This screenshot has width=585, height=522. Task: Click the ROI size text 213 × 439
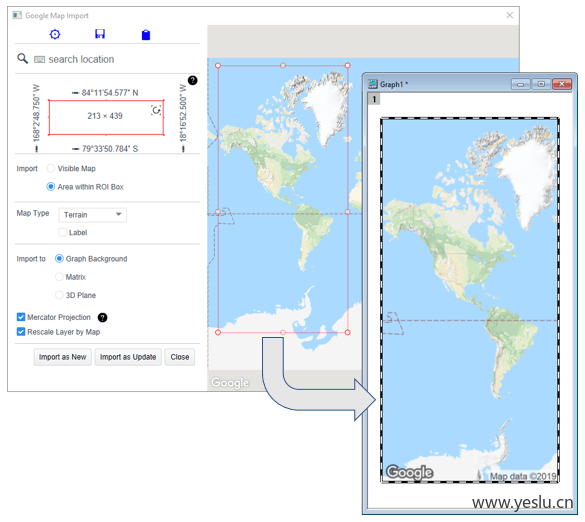105,116
